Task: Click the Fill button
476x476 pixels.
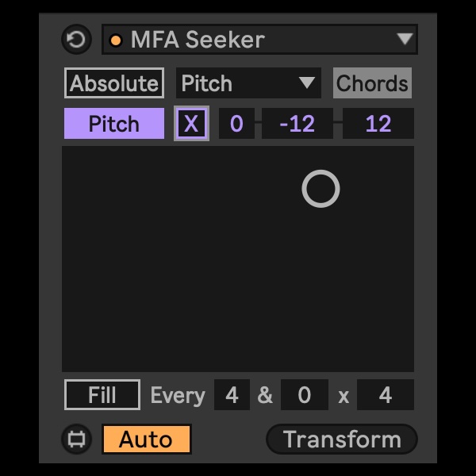Action: (102, 395)
